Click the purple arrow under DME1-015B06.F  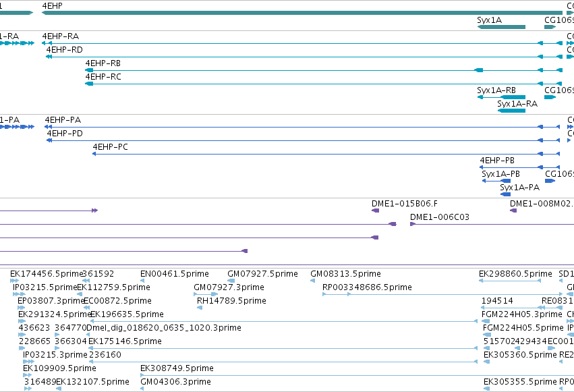coord(375,211)
